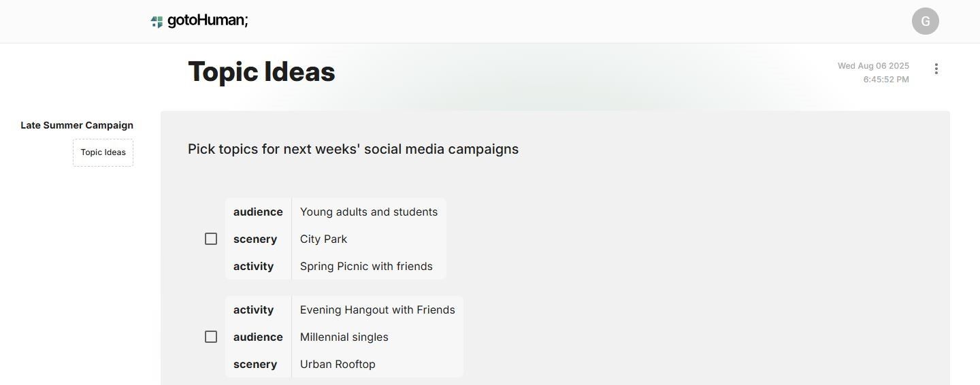Viewport: 980px width, 385px height.
Task: Click the Topic Ideas page title
Action: coord(261,71)
